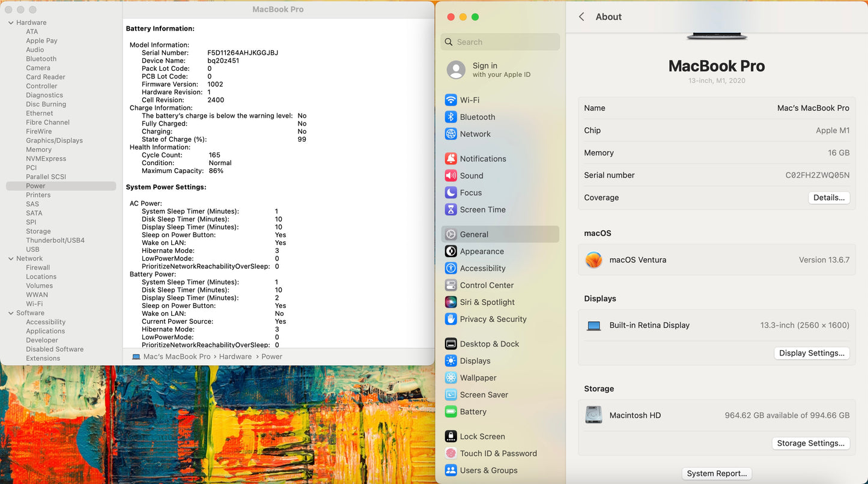Collapse the Software category triangle

point(11,313)
